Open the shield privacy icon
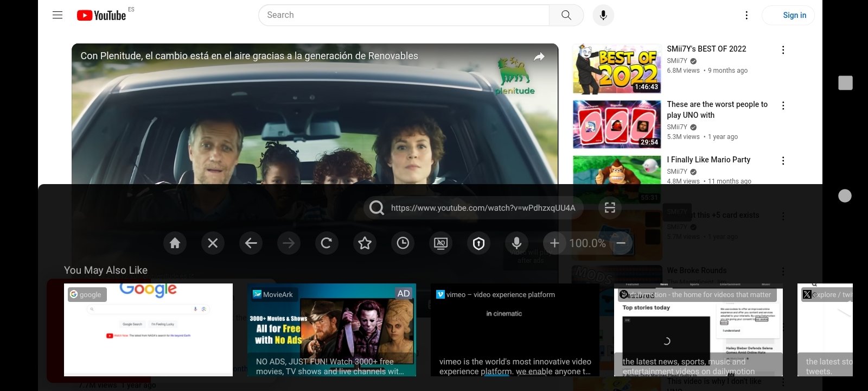 (478, 243)
